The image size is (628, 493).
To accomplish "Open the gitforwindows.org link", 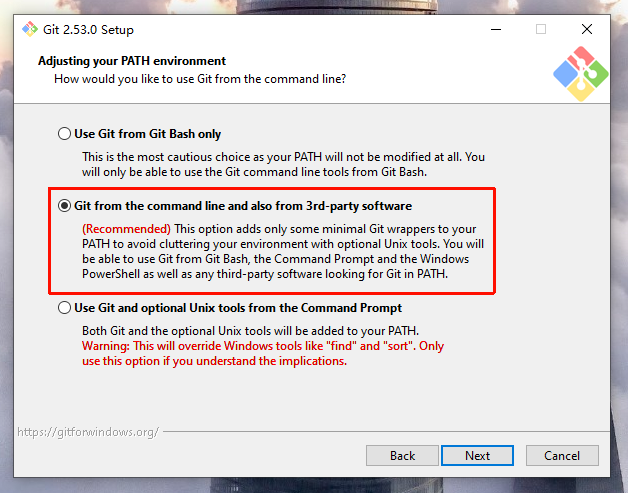I will pos(88,432).
